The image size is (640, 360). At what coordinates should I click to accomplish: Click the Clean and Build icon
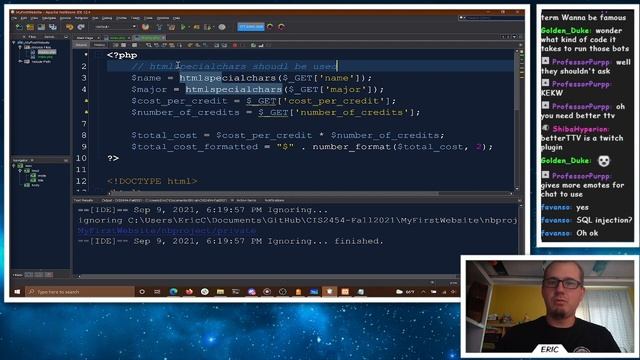point(171,27)
